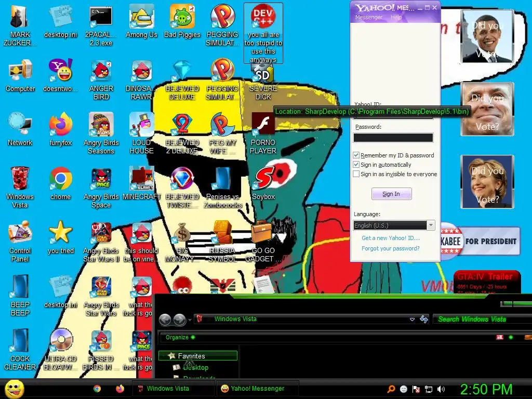Open the smiley face Start button

point(14,389)
